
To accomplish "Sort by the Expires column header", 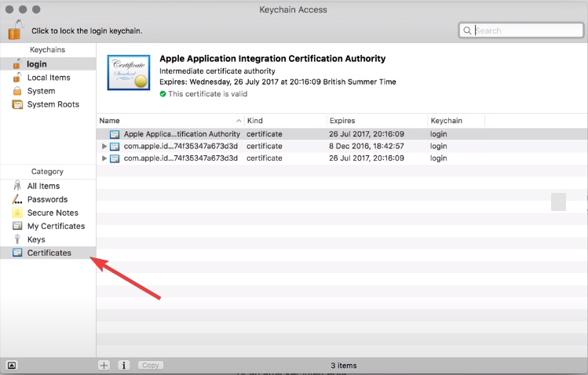I will click(x=378, y=121).
